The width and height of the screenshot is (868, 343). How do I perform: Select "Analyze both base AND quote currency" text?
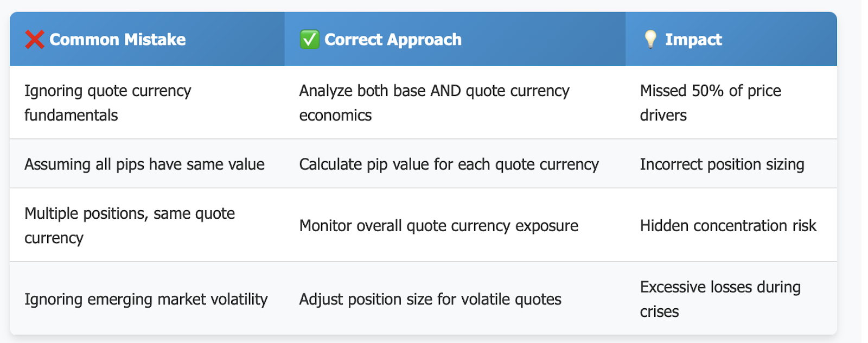tap(434, 91)
